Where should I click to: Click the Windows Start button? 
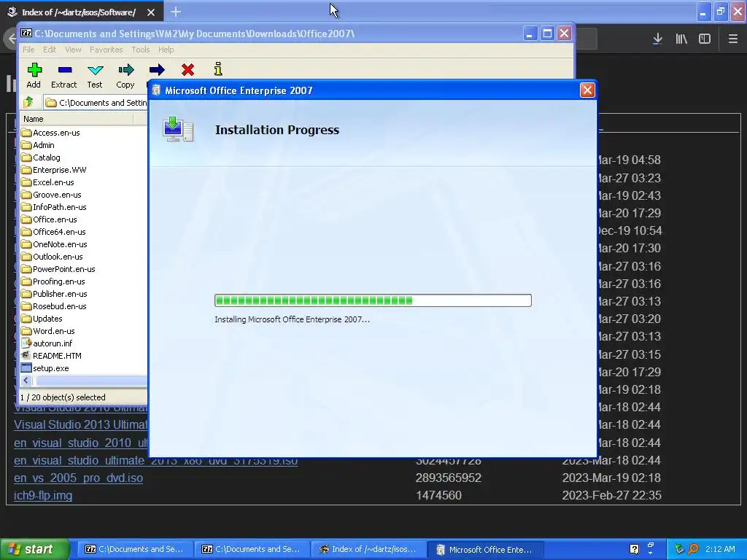click(34, 549)
